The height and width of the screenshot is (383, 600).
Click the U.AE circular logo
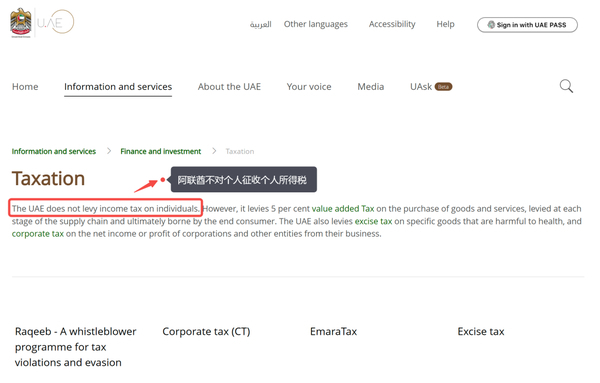pos(56,22)
